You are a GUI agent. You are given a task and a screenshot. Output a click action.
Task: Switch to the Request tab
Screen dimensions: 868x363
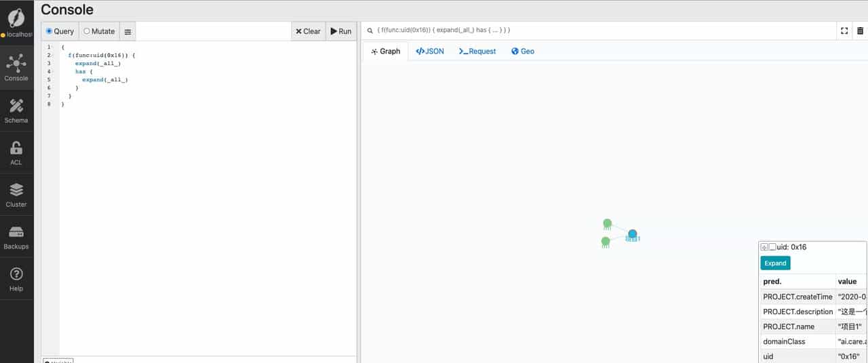(477, 51)
